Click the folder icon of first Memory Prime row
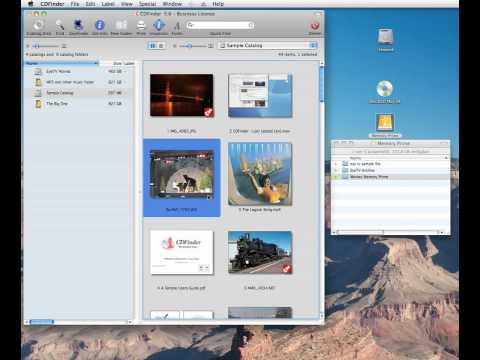 [345, 164]
